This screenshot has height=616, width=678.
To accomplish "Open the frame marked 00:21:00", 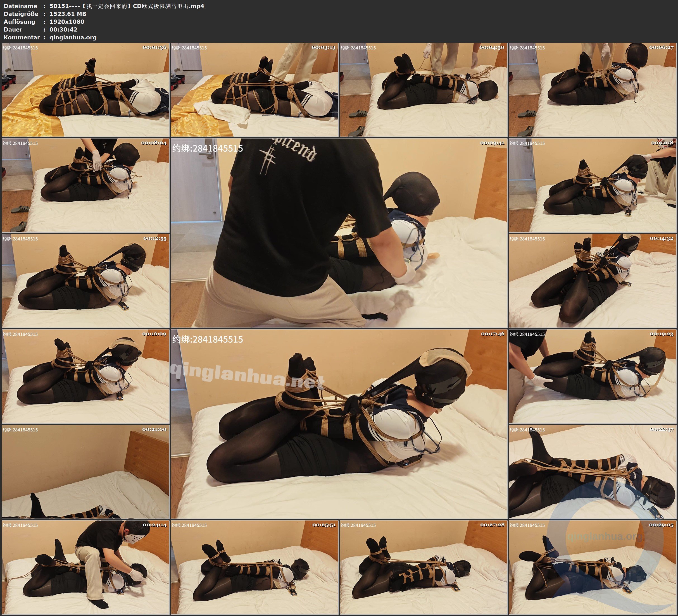I will pos(85,472).
